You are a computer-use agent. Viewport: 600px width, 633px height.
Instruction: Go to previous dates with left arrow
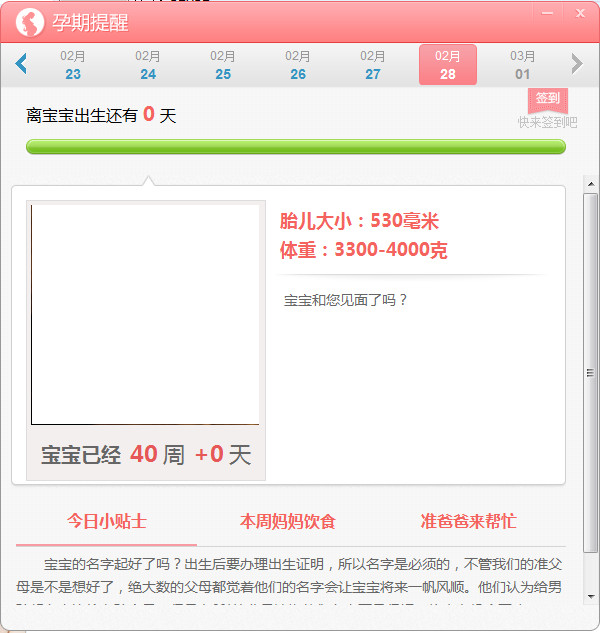21,64
